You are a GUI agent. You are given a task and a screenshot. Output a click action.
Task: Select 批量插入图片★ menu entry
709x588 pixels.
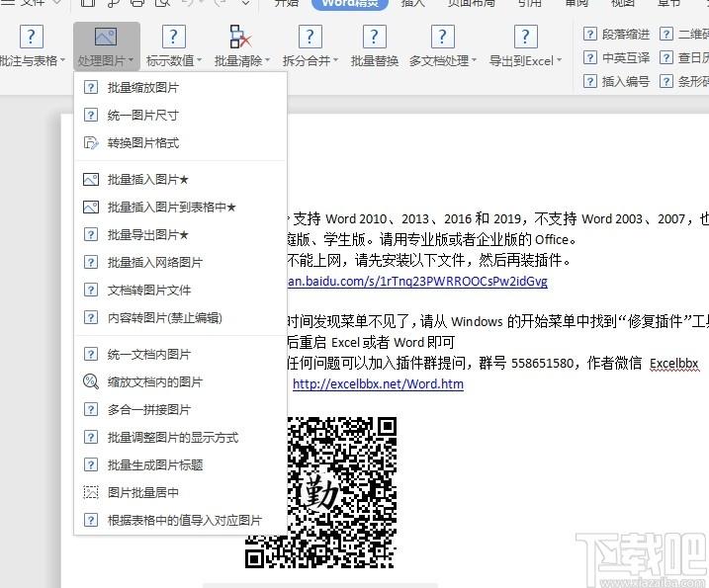tap(180, 180)
